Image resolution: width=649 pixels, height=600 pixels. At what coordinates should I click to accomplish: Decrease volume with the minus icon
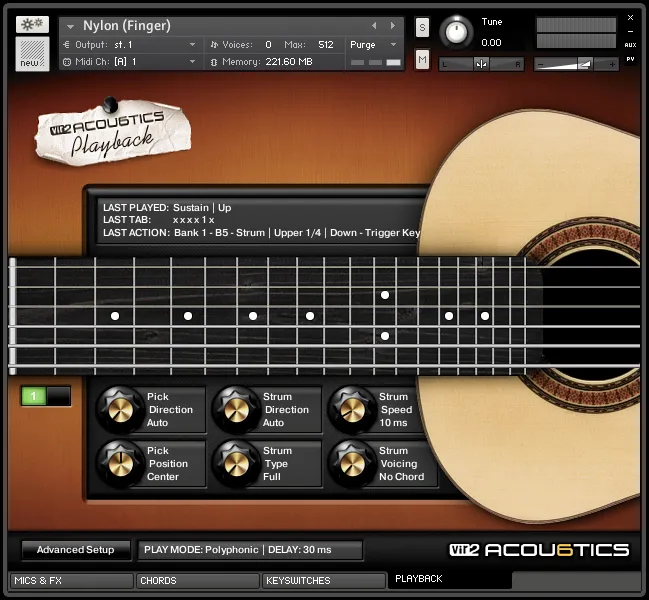(540, 65)
